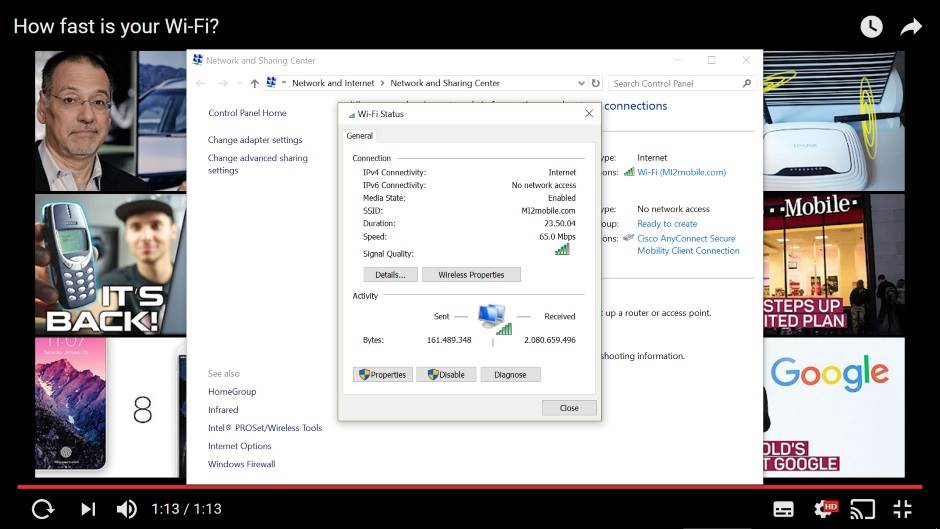Click in the Search Control Panel field
Screen dimensions: 940x529
675,83
